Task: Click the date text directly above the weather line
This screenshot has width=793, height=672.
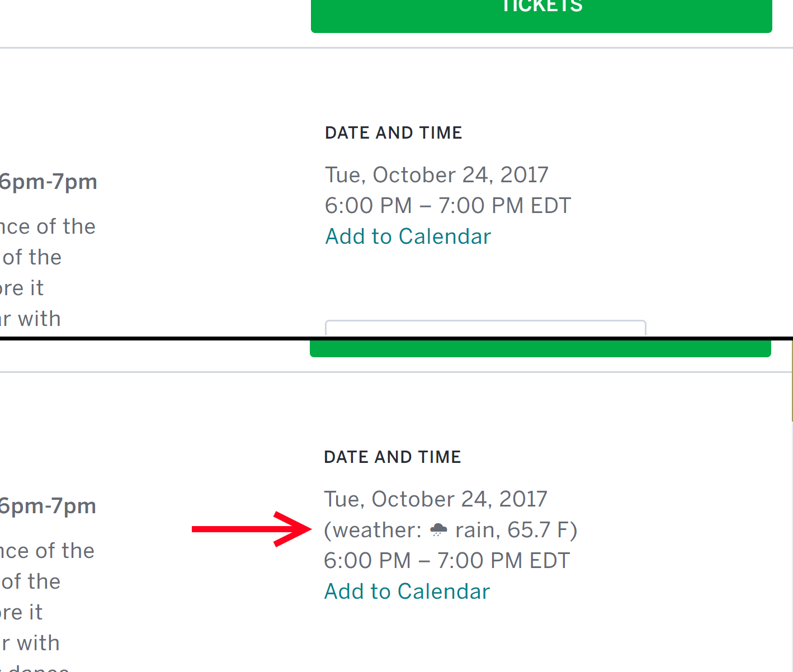Action: click(x=435, y=499)
